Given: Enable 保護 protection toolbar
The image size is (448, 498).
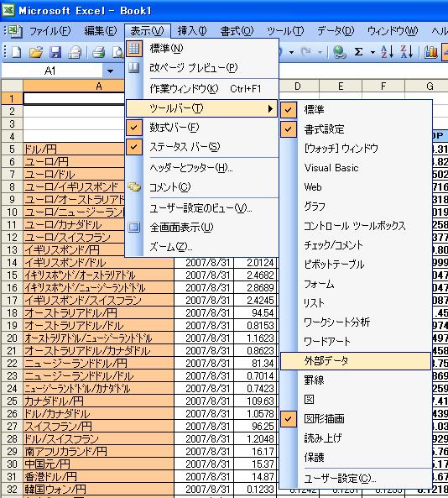Looking at the screenshot, I should (356, 458).
